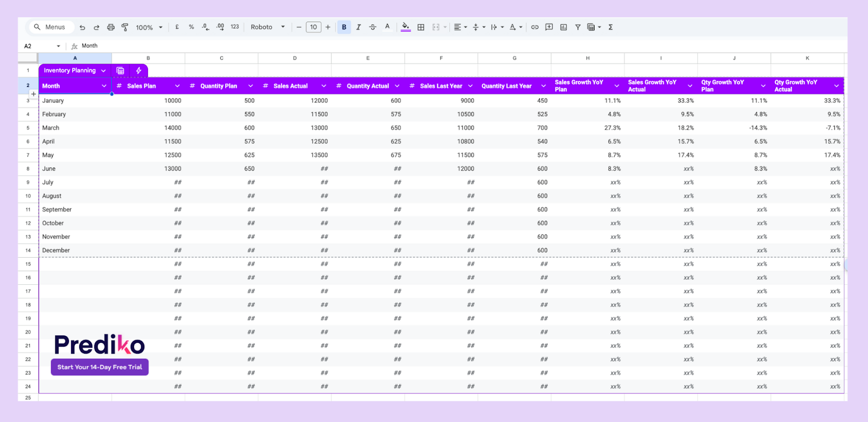Viewport: 868px width, 422px height.
Task: Click the insert link icon
Action: tap(535, 27)
